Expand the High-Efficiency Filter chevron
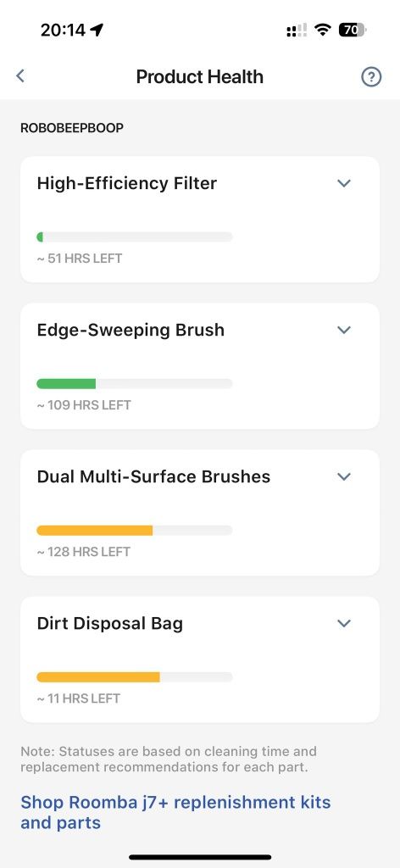This screenshot has width=400, height=868. [x=344, y=183]
